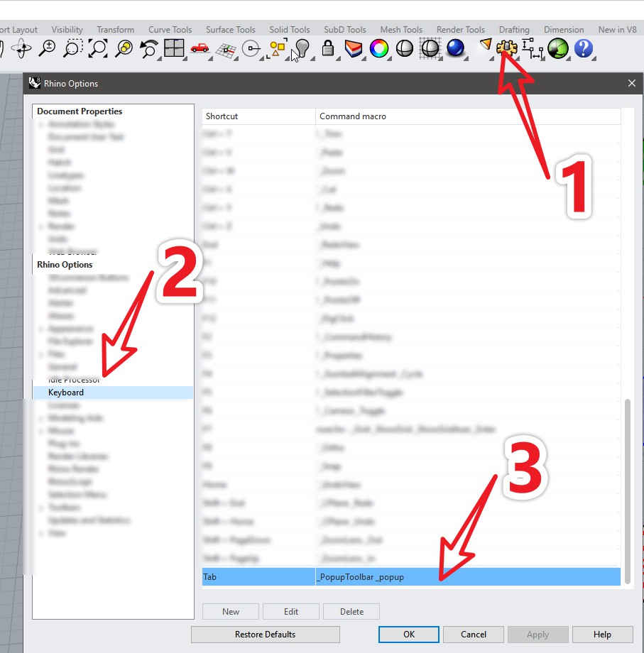Viewport: 644px width, 653px height.
Task: Switch to the Drafting tab
Action: pos(514,30)
